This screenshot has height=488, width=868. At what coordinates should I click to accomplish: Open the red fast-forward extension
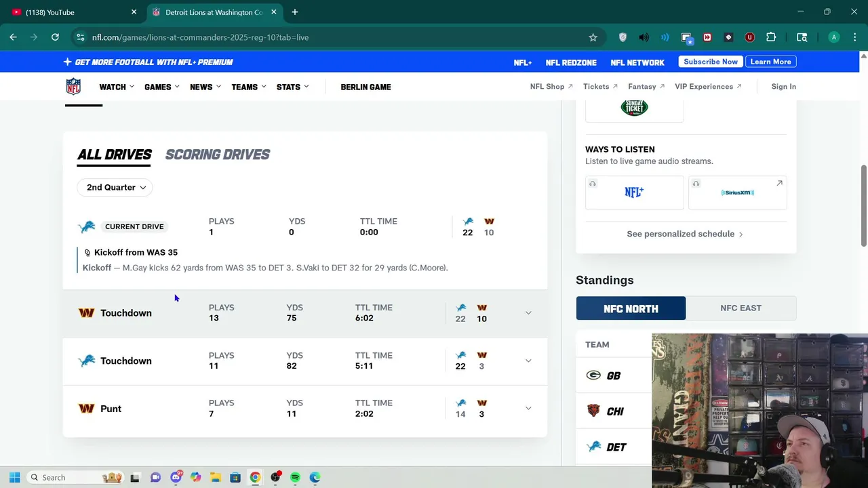(707, 37)
